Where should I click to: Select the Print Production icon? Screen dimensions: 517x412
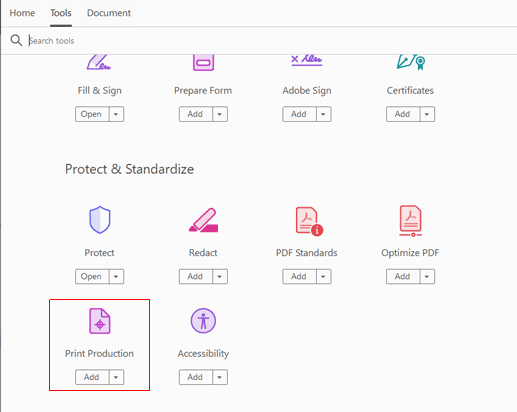[x=100, y=321]
